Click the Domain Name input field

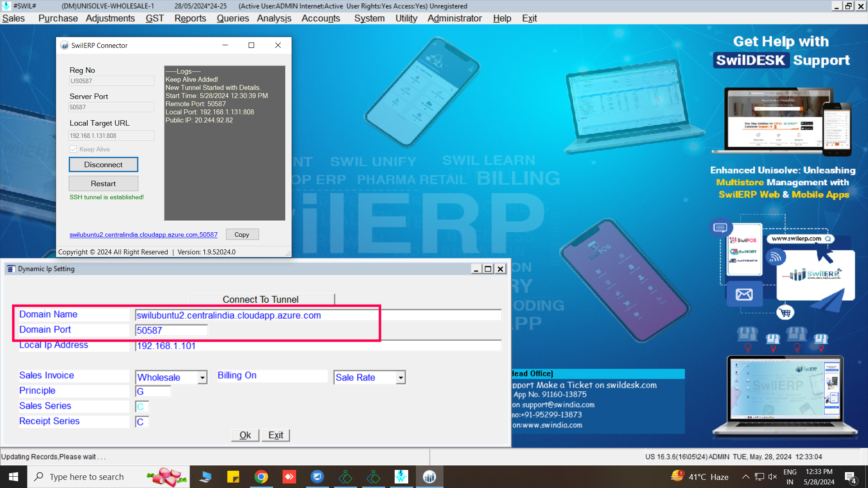(318, 315)
